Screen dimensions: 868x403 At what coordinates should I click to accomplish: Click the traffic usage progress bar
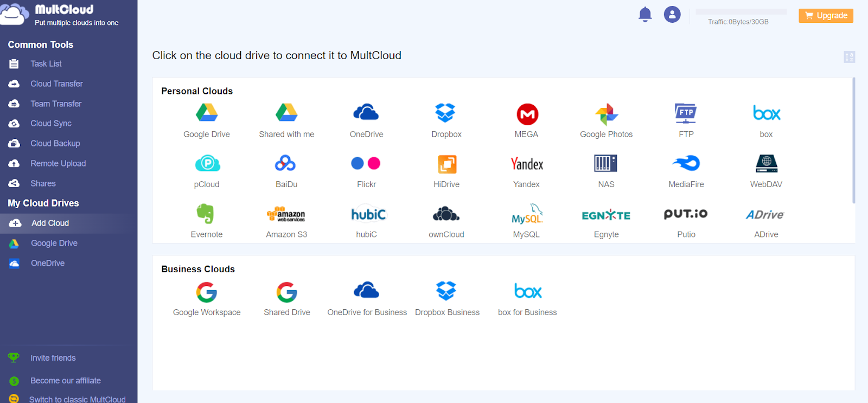click(x=741, y=11)
